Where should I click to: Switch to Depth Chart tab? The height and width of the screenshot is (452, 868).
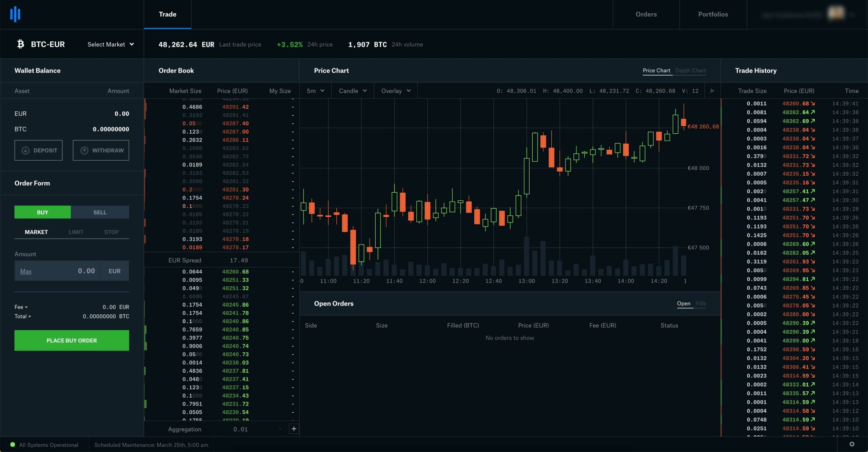(x=690, y=71)
